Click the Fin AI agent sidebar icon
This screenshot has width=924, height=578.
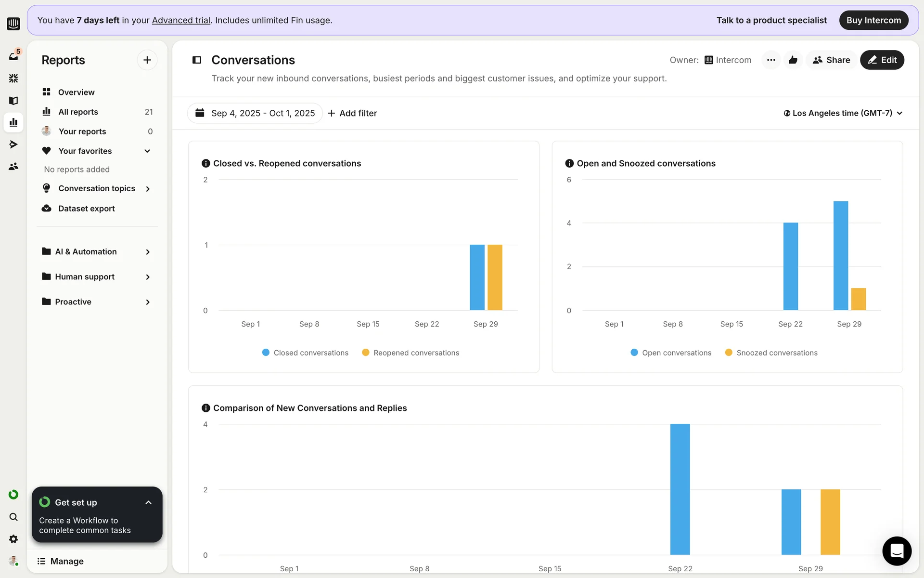point(13,78)
